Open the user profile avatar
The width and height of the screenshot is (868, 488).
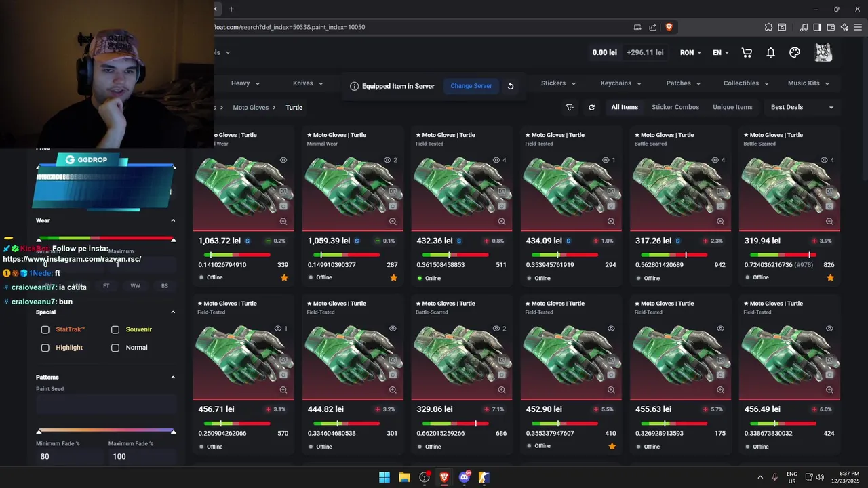tap(823, 52)
